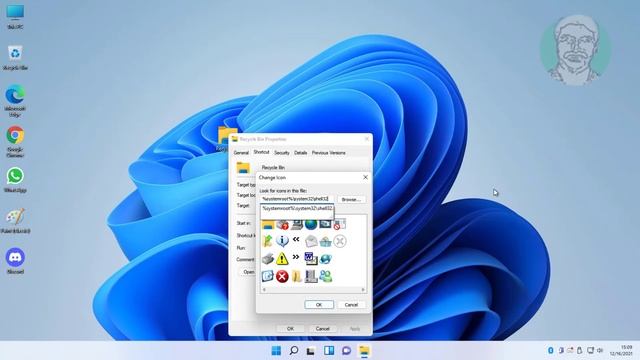Open Google Chrome desktop shortcut

[x=15, y=141]
